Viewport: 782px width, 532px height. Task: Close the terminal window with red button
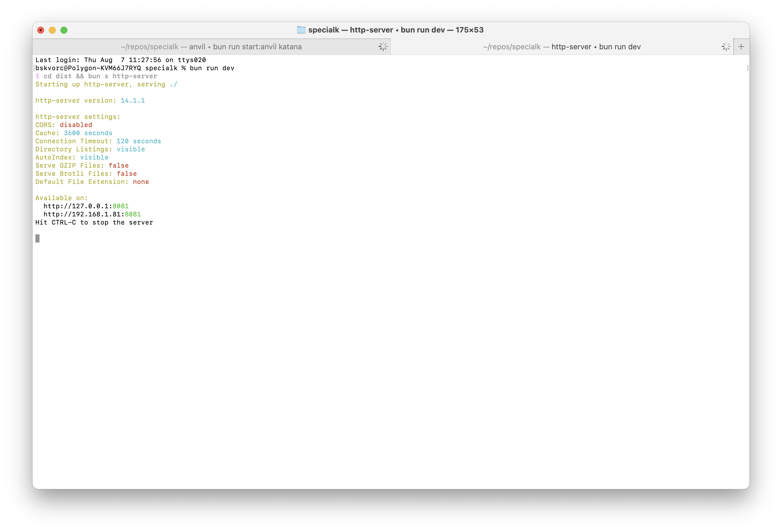[41, 30]
